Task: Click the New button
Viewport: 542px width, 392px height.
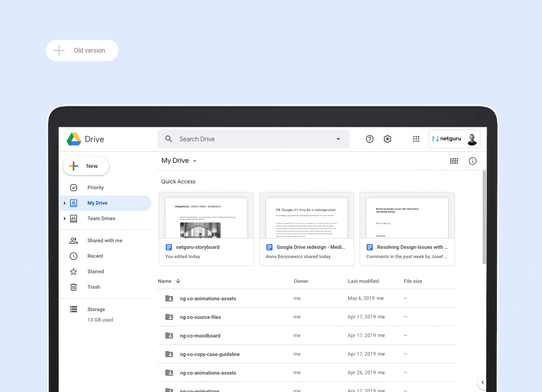Action: [86, 166]
